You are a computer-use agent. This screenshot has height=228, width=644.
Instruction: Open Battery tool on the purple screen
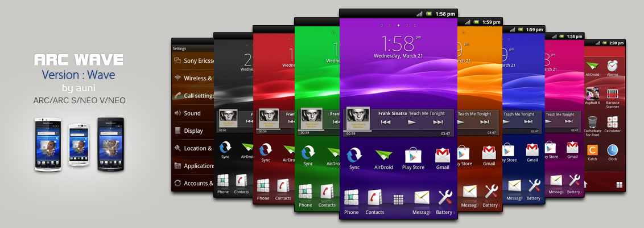click(x=445, y=202)
